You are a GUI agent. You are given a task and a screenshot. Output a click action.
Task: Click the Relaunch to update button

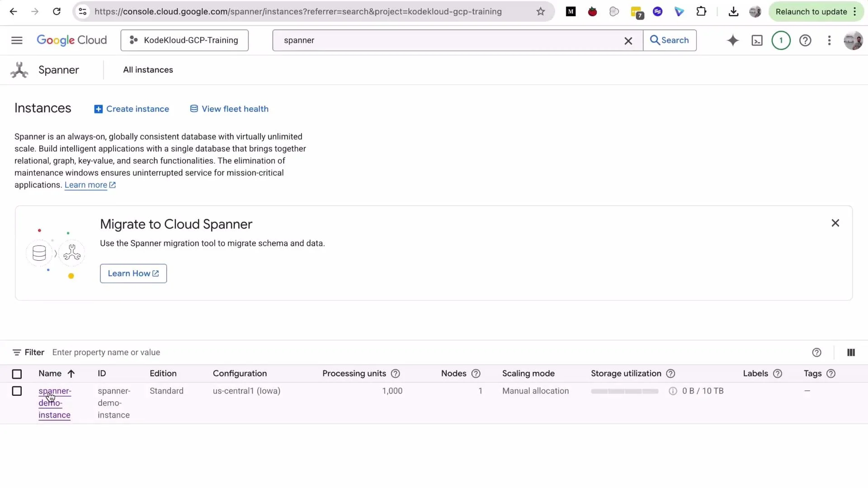click(811, 12)
